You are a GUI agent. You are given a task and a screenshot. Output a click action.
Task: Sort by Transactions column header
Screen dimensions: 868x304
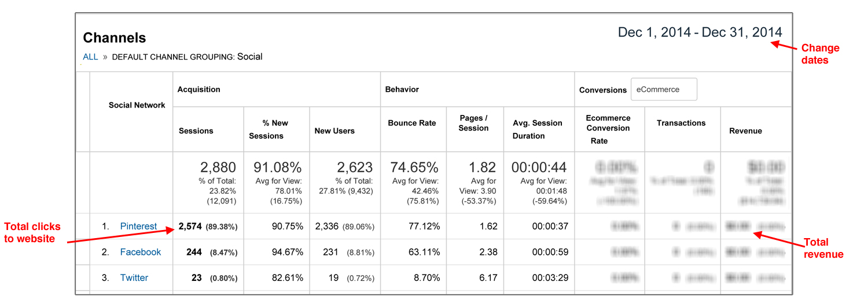pos(681,123)
